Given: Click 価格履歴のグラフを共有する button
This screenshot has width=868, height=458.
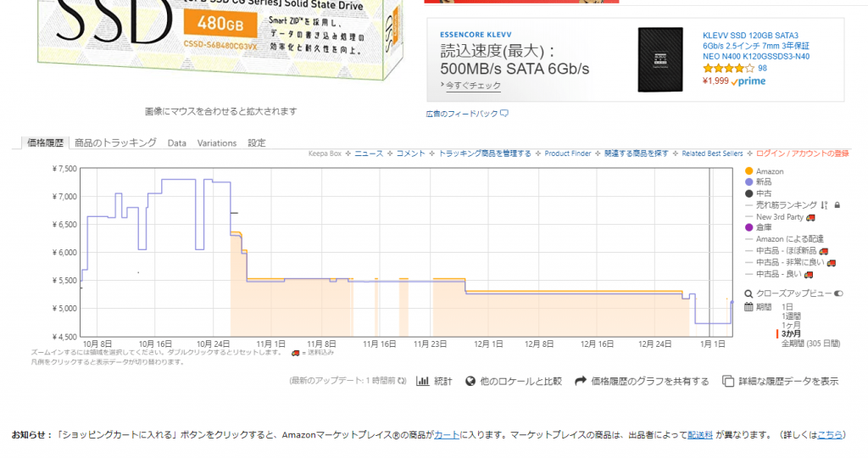Looking at the screenshot, I should pos(650,381).
